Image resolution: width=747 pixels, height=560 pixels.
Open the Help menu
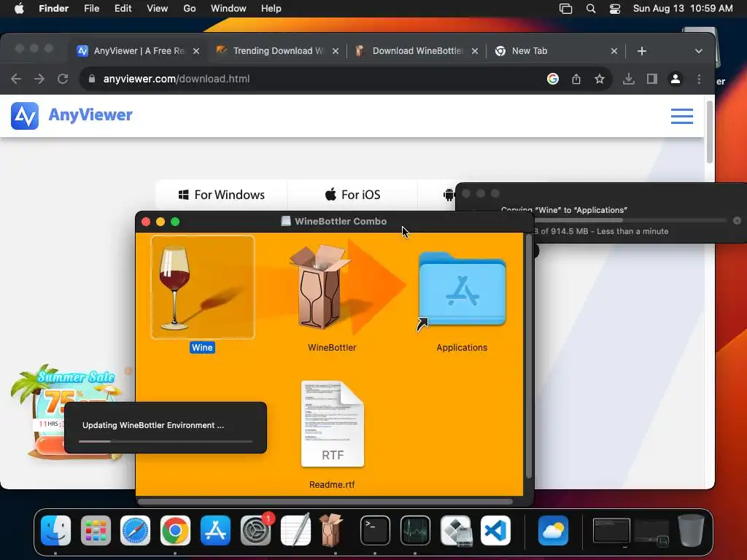click(271, 9)
